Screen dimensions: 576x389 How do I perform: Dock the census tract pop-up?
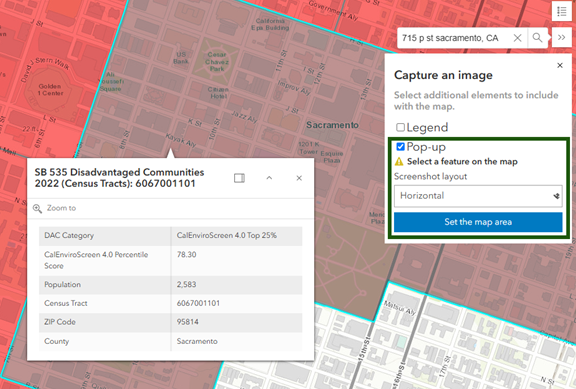[239, 178]
